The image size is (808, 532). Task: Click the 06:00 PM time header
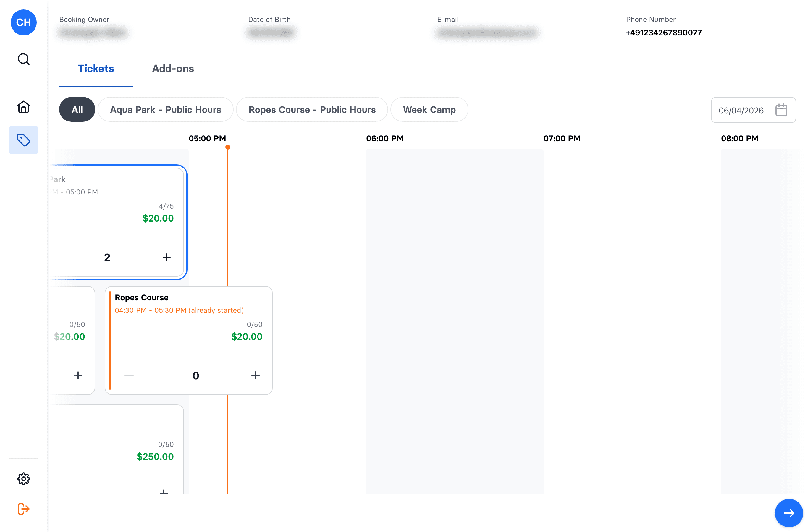(x=385, y=138)
